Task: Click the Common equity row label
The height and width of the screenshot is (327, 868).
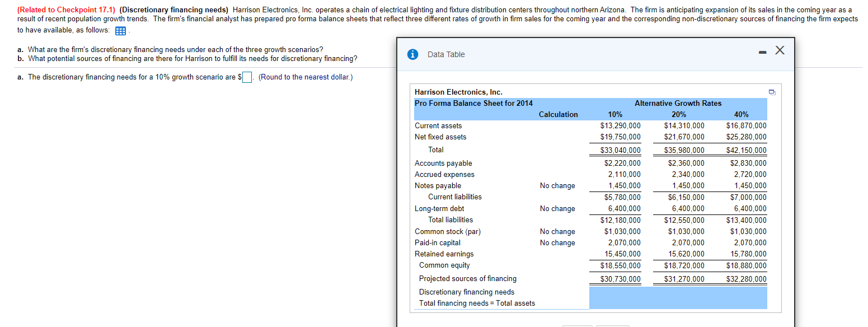Action: click(x=444, y=265)
